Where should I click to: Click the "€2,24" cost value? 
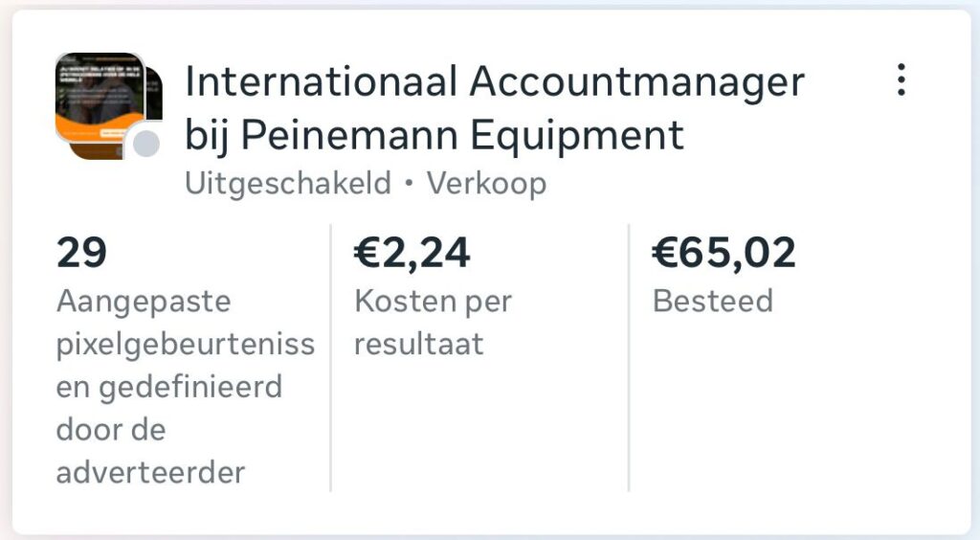click(412, 254)
